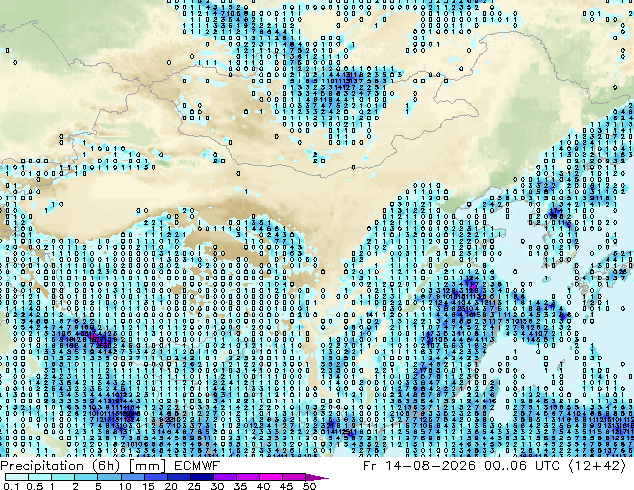The width and height of the screenshot is (634, 490).
Task: Click the legend label '50'
Action: pyautogui.click(x=309, y=486)
